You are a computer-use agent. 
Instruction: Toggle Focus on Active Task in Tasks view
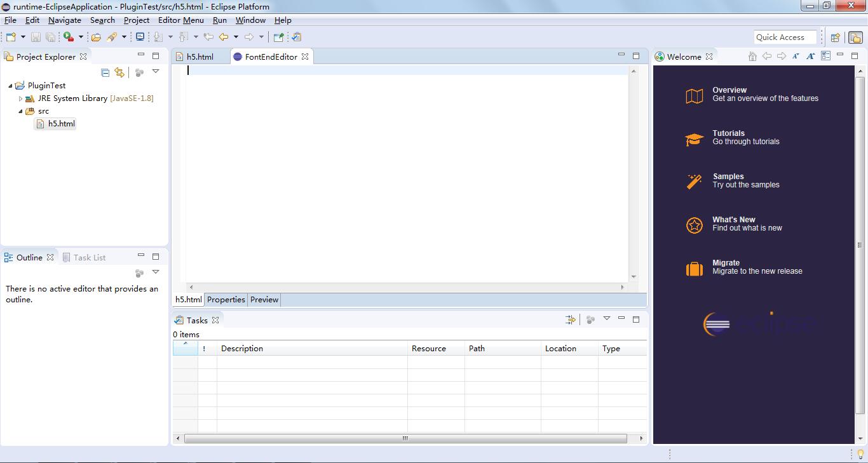pyautogui.click(x=590, y=319)
